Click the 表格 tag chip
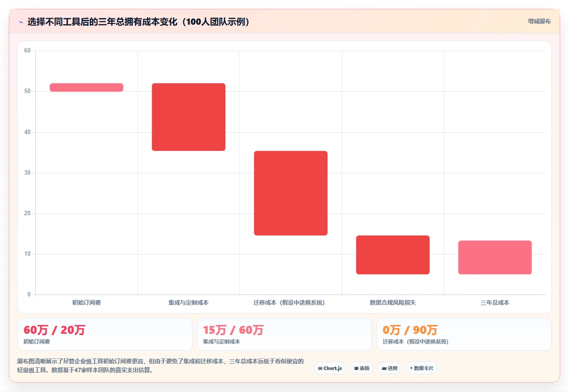Screen dimensions: 569x392 (x=362, y=368)
